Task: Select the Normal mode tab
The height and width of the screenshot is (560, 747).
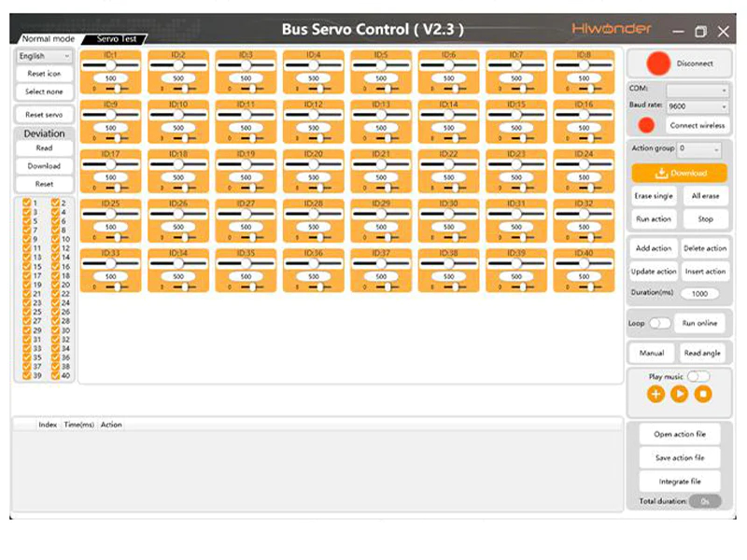Action: coord(48,39)
